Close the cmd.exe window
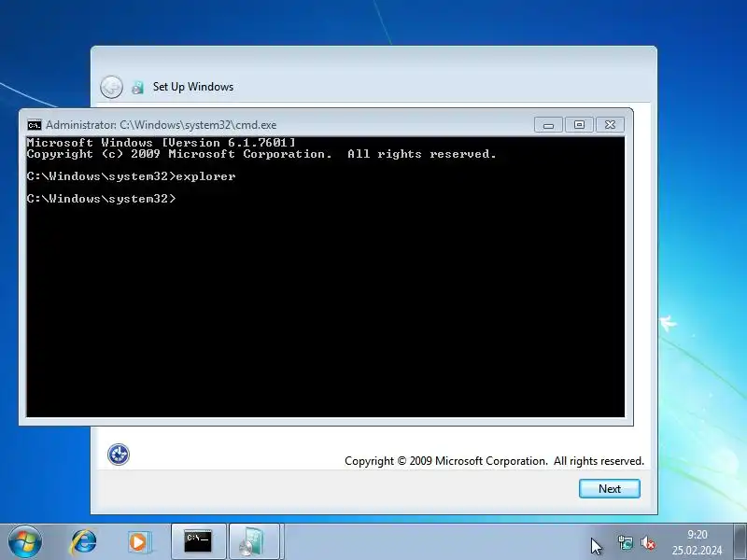This screenshot has height=560, width=747. point(610,125)
